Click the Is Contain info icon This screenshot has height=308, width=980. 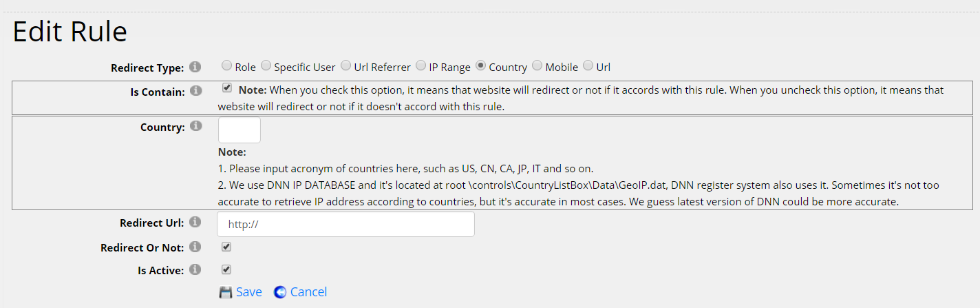tap(195, 90)
